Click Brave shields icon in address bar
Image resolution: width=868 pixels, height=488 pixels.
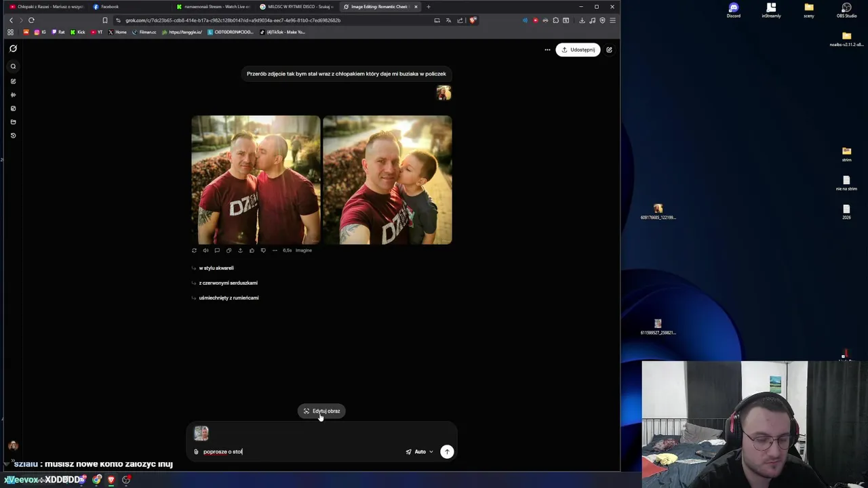tap(473, 20)
